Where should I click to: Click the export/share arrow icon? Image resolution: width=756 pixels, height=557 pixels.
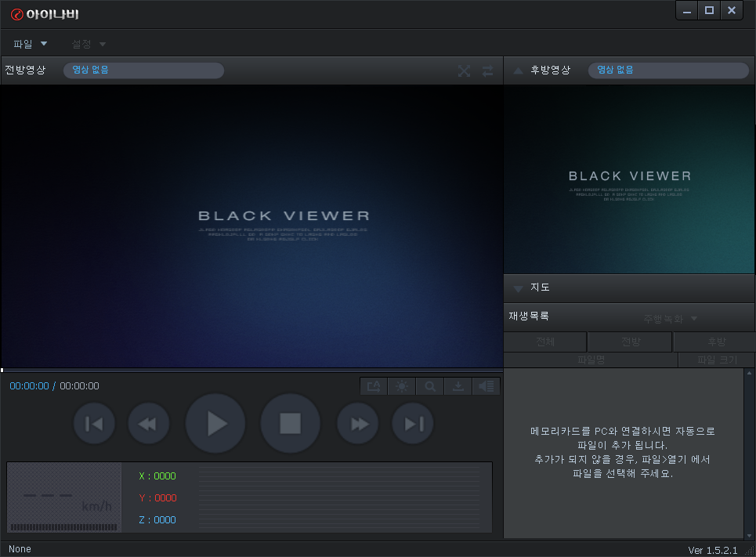click(x=374, y=386)
